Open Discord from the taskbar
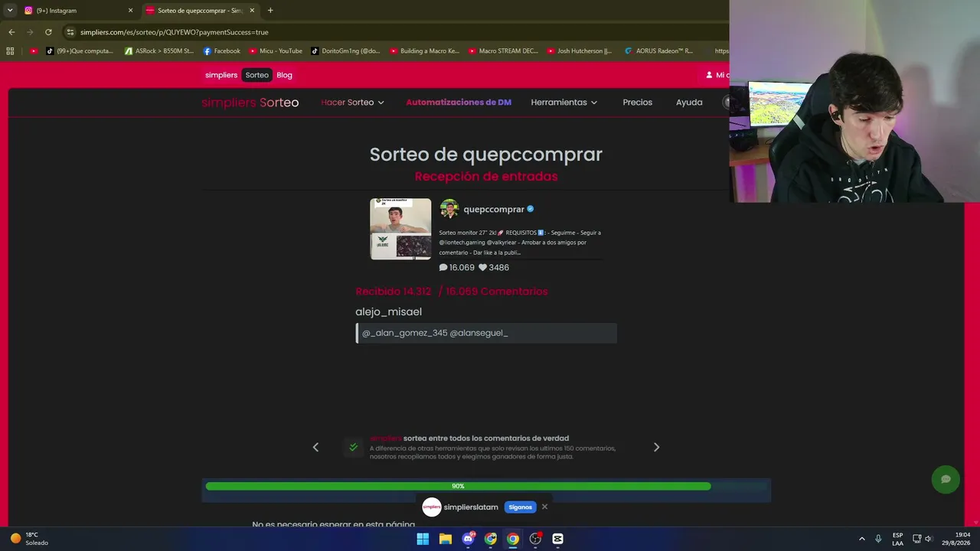Screen dimensions: 980x551 coord(468,539)
